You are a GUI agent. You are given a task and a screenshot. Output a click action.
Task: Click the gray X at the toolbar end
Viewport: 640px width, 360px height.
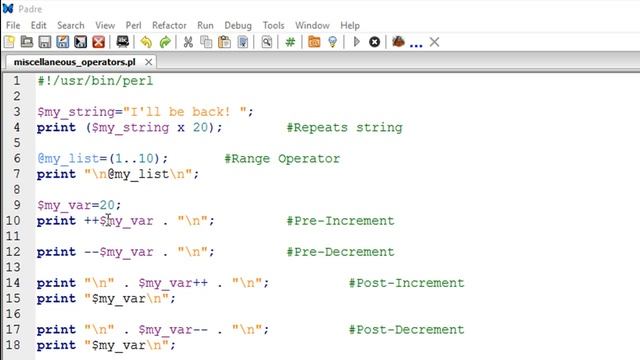click(434, 42)
